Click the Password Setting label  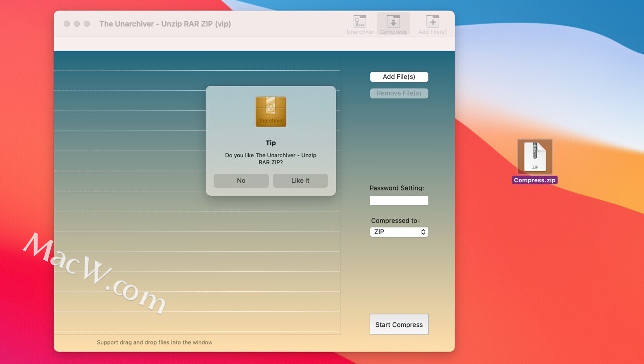[397, 188]
